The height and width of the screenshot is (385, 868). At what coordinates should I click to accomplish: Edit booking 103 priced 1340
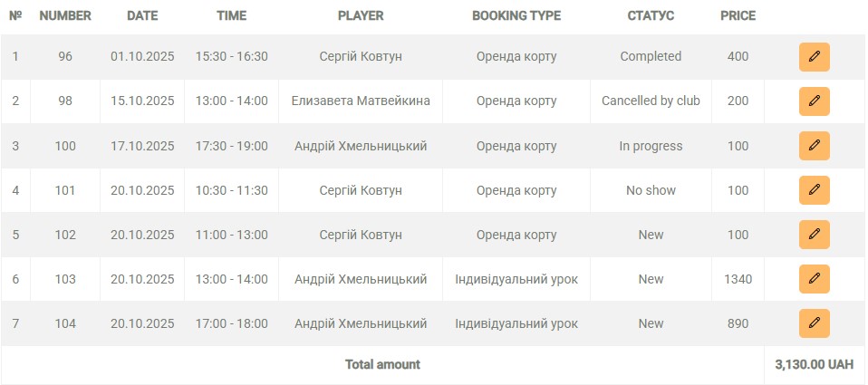coord(814,279)
